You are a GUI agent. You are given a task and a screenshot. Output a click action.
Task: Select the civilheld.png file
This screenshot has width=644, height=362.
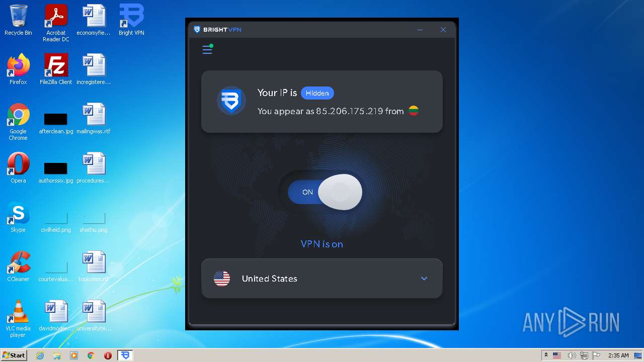56,221
